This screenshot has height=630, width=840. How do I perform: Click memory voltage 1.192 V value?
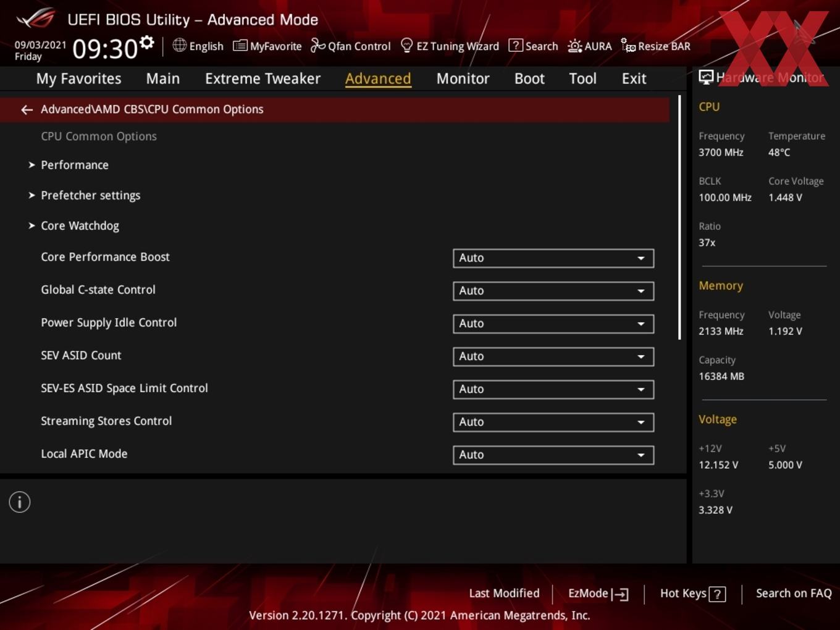pyautogui.click(x=785, y=331)
